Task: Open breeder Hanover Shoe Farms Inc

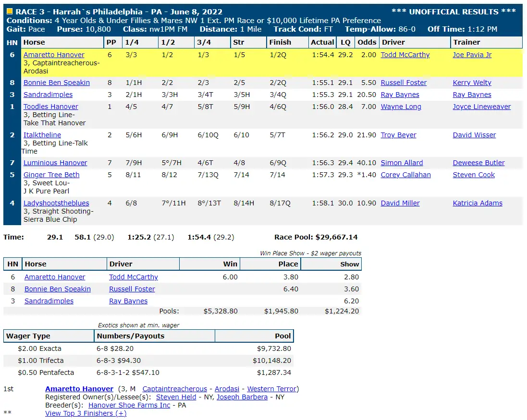Action: coord(129,405)
